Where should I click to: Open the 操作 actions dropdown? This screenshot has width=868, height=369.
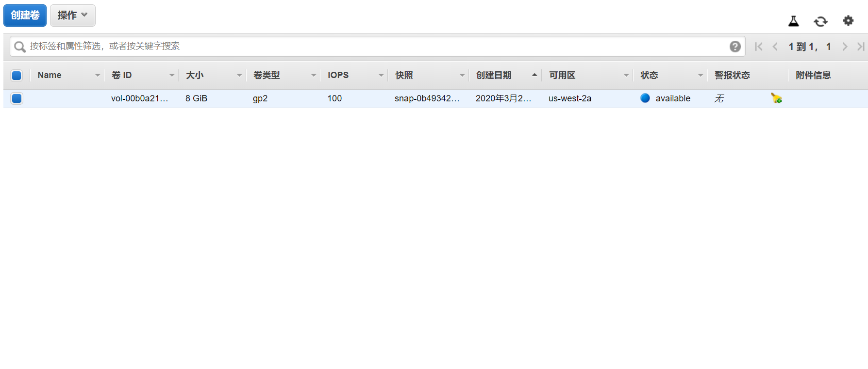click(72, 16)
